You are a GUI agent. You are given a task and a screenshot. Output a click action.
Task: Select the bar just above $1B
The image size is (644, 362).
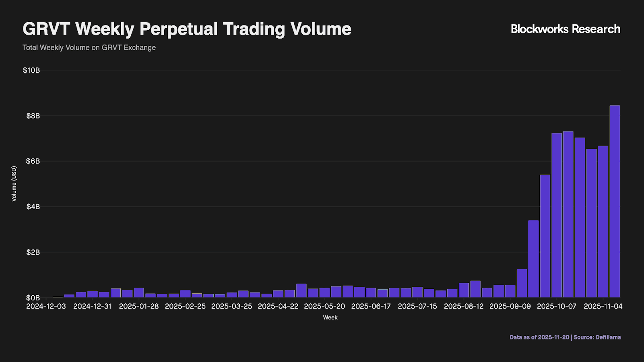pos(522,284)
